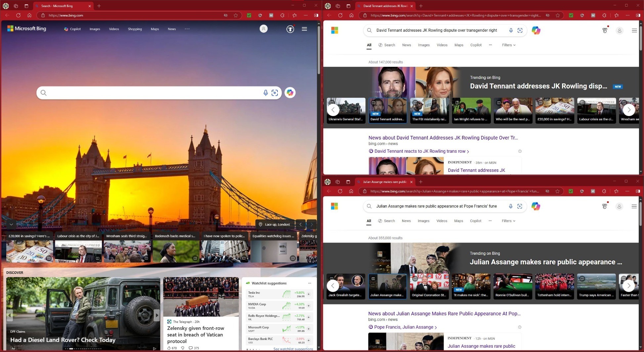Viewport: 644px width, 352px height.
Task: Click refresh icon in left browser window
Action: click(x=18, y=15)
